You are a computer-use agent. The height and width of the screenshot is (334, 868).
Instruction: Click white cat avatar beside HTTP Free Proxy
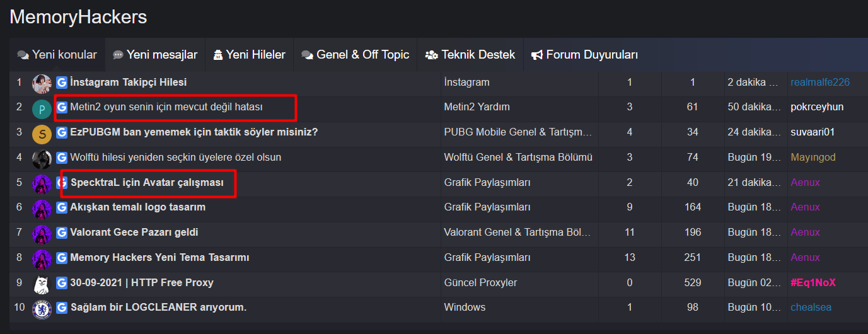point(42,284)
